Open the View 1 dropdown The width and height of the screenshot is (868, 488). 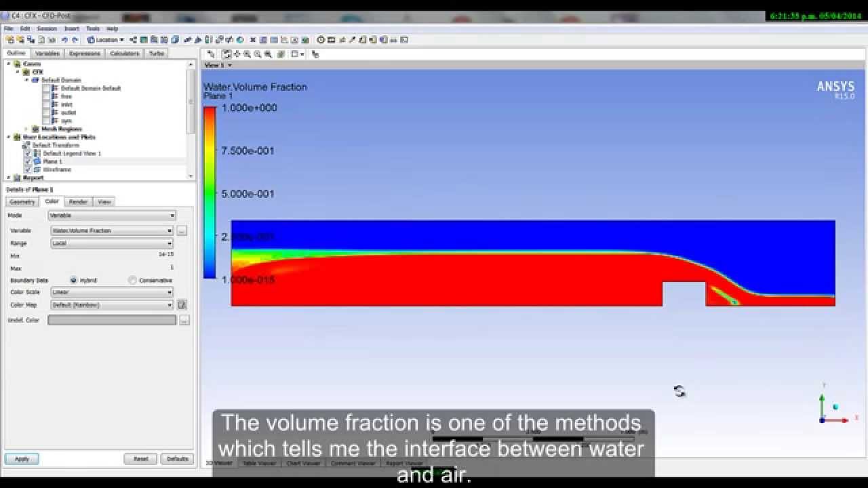[219, 65]
